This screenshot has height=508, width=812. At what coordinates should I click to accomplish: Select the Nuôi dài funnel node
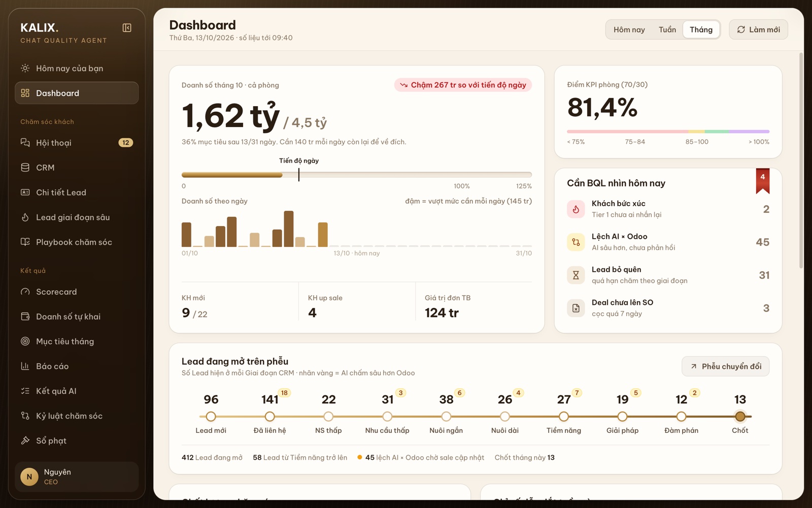(x=505, y=417)
